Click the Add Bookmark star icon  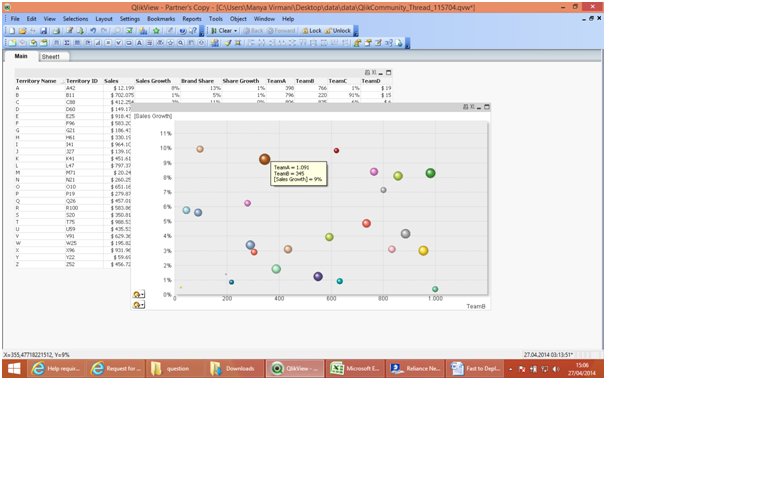coord(156,30)
